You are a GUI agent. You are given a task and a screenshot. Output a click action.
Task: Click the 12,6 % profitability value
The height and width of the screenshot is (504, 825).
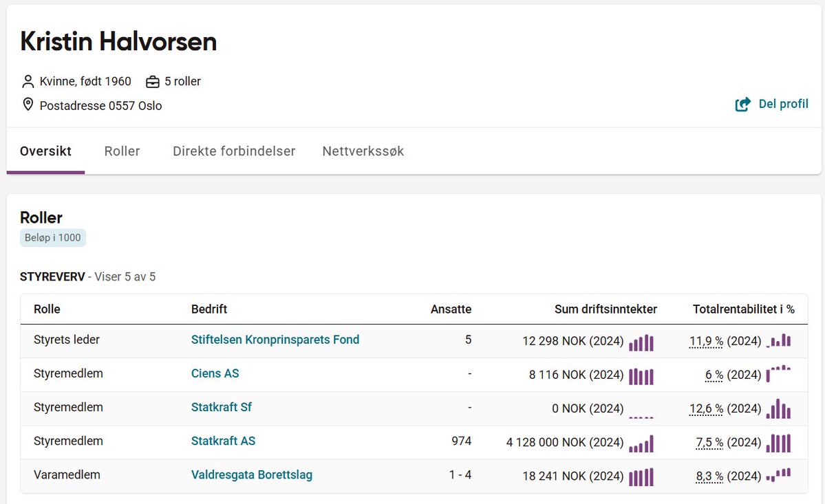tap(706, 408)
